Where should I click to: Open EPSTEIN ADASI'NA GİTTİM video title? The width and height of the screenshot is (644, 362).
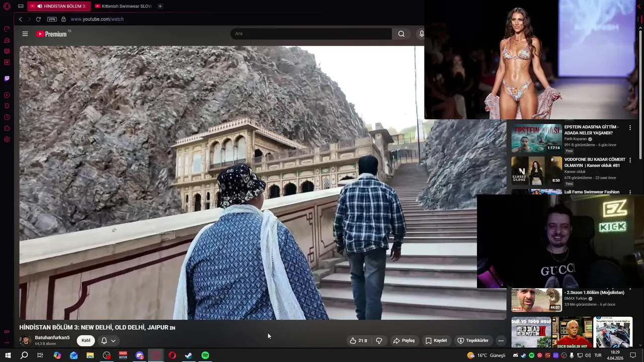point(592,130)
